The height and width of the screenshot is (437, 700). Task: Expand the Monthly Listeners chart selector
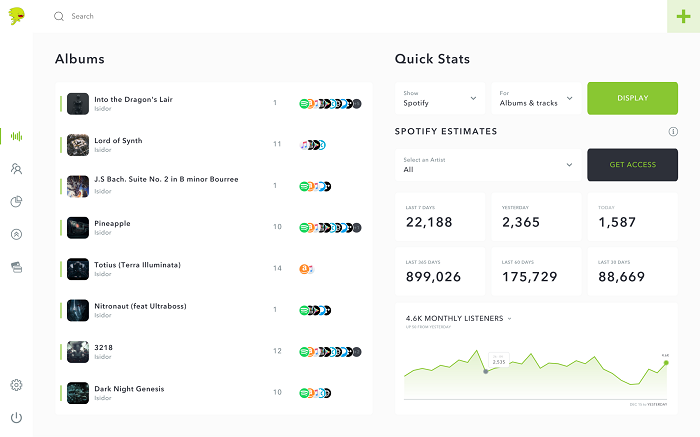click(x=509, y=318)
